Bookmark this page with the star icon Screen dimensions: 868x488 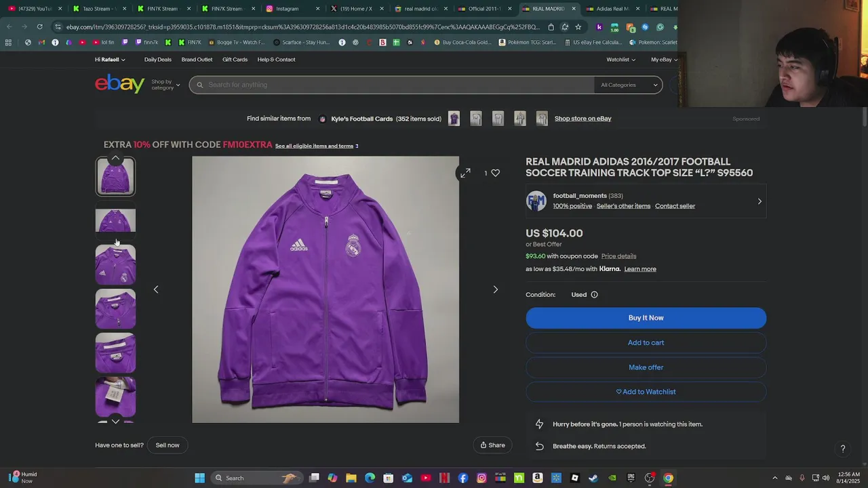pyautogui.click(x=578, y=27)
